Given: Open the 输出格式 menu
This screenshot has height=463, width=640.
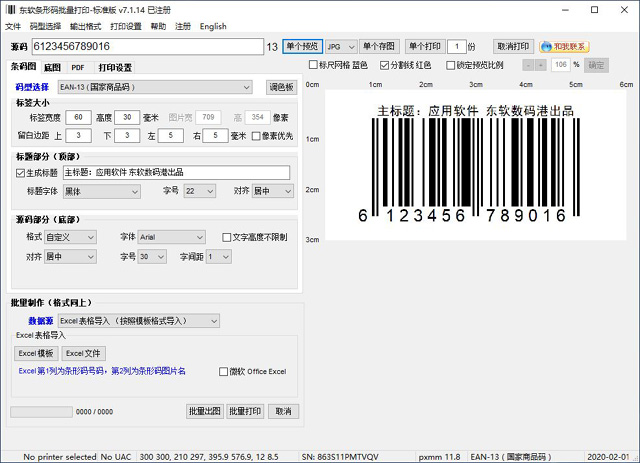Looking at the screenshot, I should [85, 27].
